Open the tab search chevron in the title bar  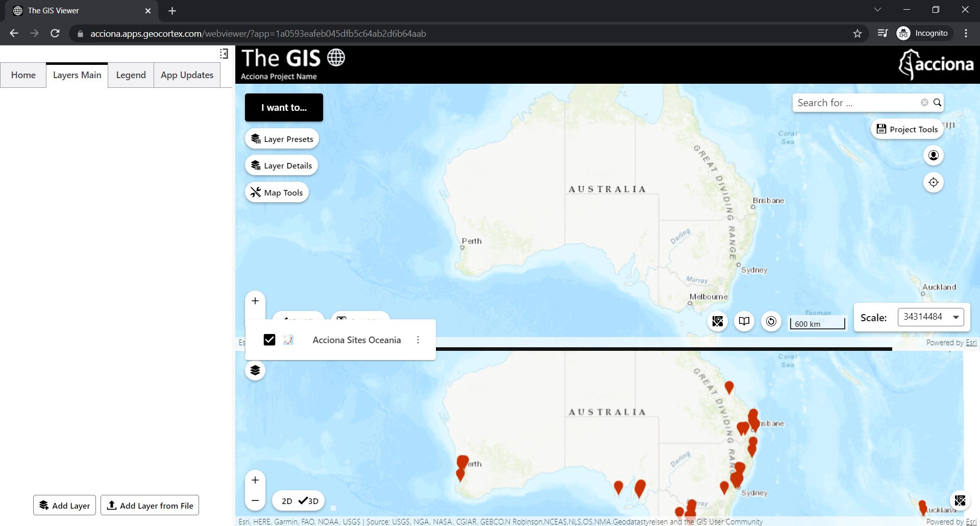coord(877,10)
